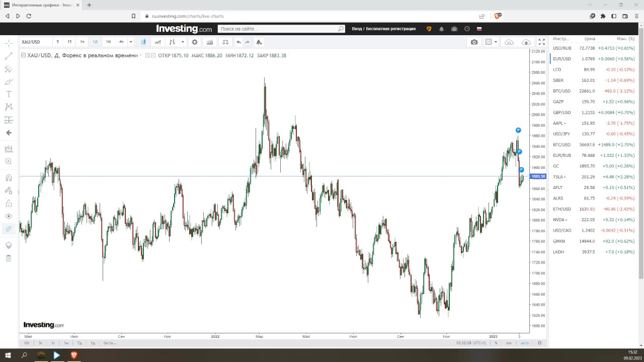
Task: Select the trend line drawing tool
Action: click(9, 56)
